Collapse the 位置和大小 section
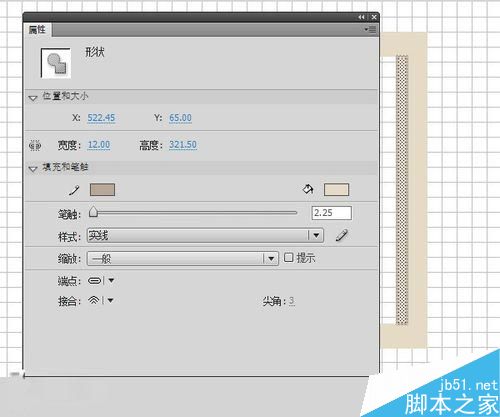The width and height of the screenshot is (500, 417). point(33,98)
